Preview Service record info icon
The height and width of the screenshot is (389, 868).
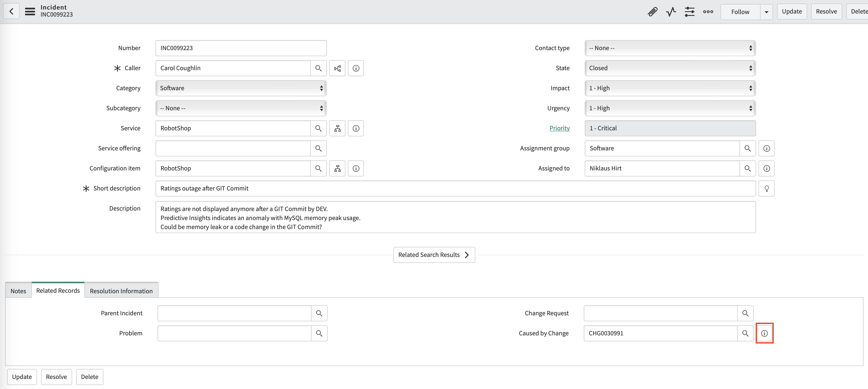pyautogui.click(x=356, y=128)
